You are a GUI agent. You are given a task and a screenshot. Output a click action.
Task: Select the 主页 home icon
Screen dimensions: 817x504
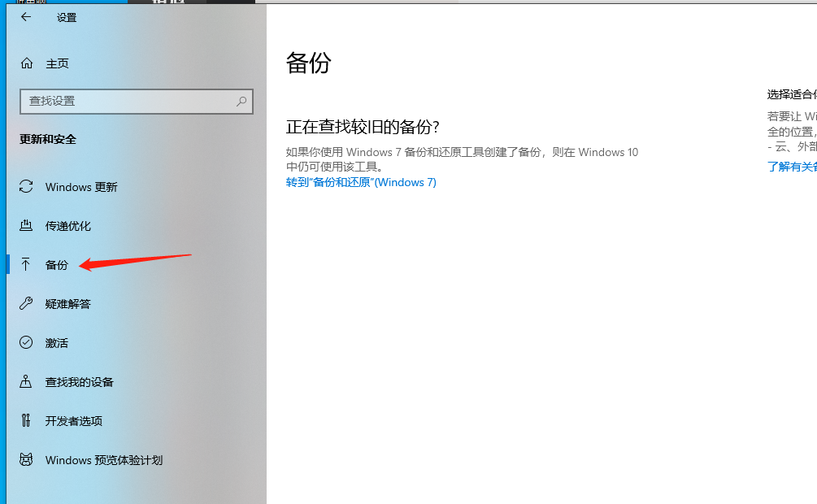[x=25, y=63]
